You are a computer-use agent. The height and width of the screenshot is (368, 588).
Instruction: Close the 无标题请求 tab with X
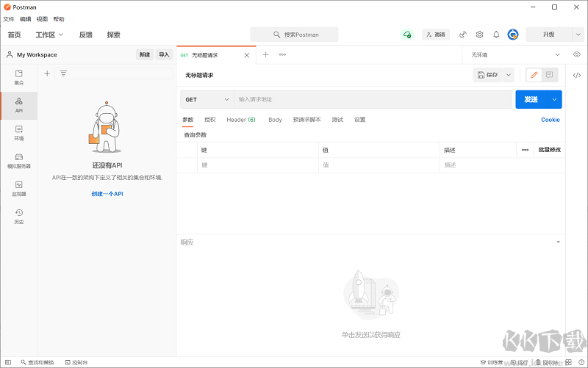coord(247,55)
